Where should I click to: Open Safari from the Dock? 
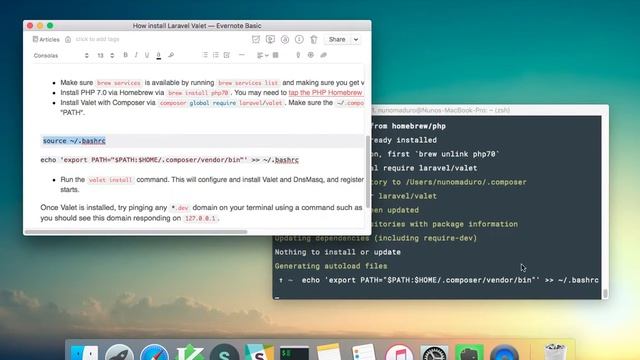click(154, 353)
